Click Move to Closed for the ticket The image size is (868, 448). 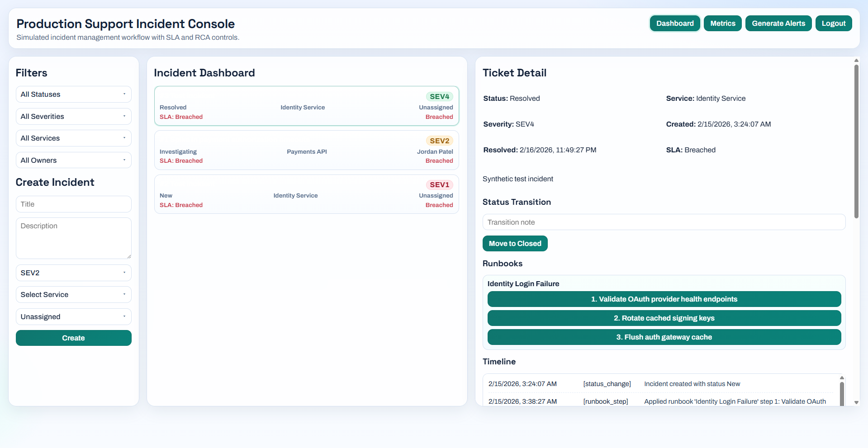pyautogui.click(x=515, y=243)
